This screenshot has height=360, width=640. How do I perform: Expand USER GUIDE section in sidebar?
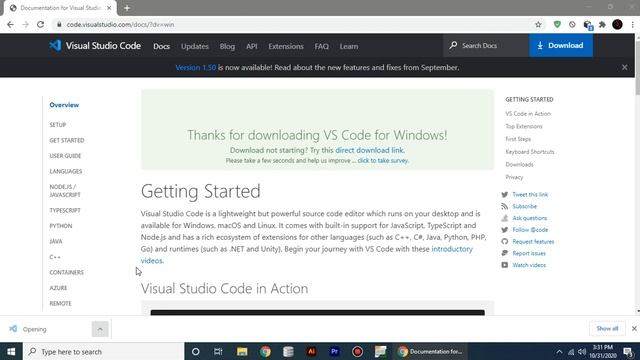(x=65, y=156)
